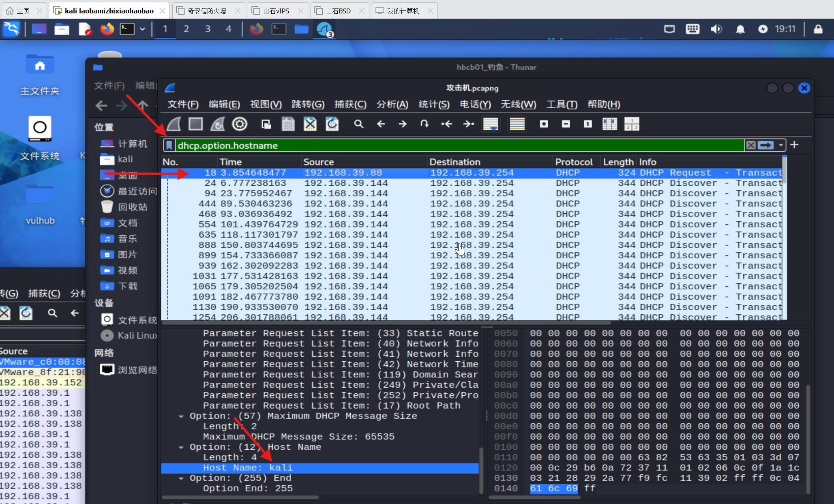Open capture options gear icon
The image size is (834, 504).
(239, 124)
